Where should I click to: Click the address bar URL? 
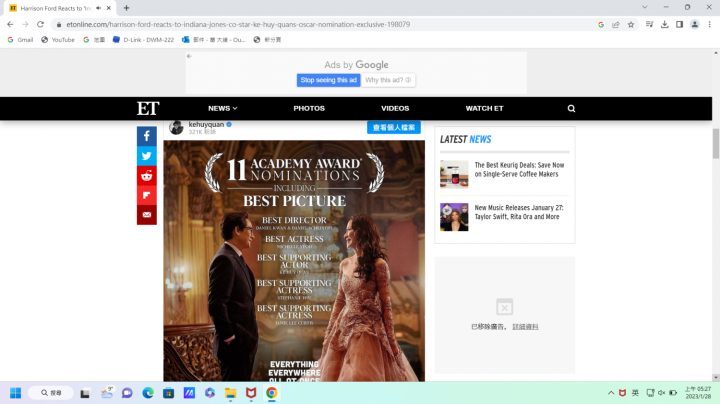[238, 24]
